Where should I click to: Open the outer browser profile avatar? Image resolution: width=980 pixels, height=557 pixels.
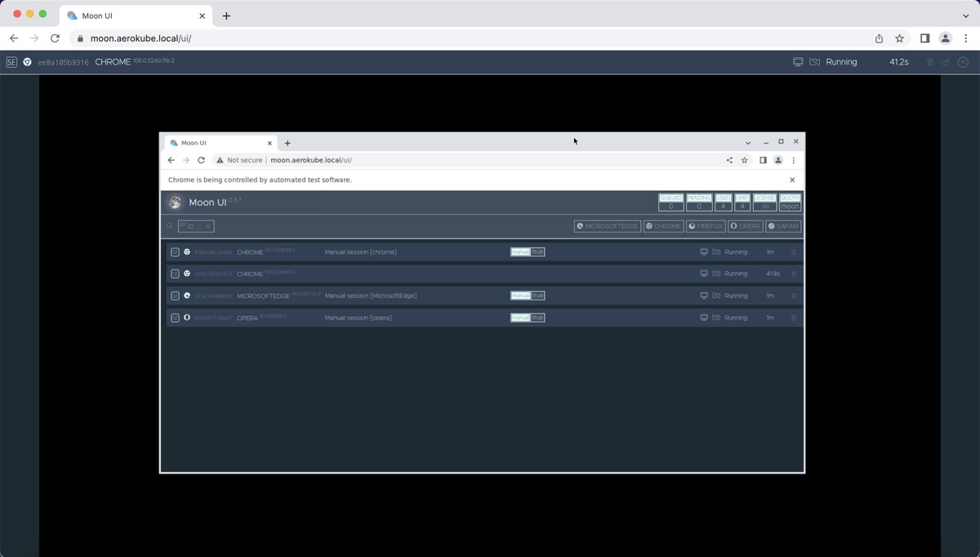[x=945, y=38]
